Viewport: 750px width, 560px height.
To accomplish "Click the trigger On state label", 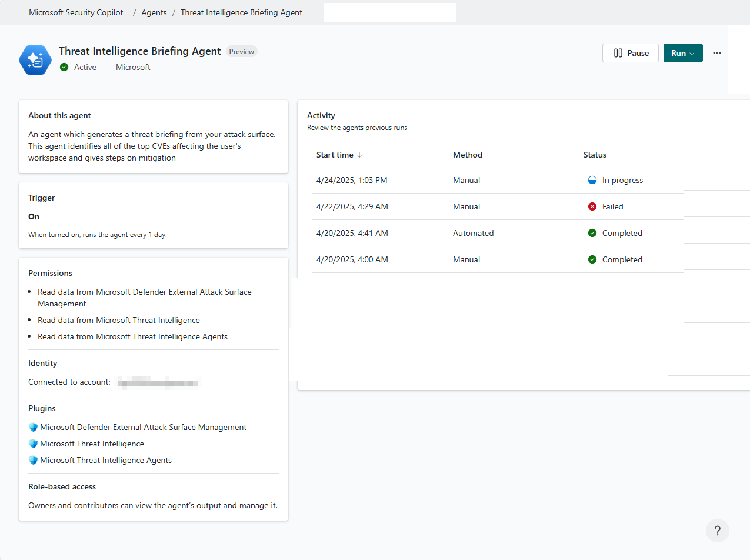I will point(34,217).
